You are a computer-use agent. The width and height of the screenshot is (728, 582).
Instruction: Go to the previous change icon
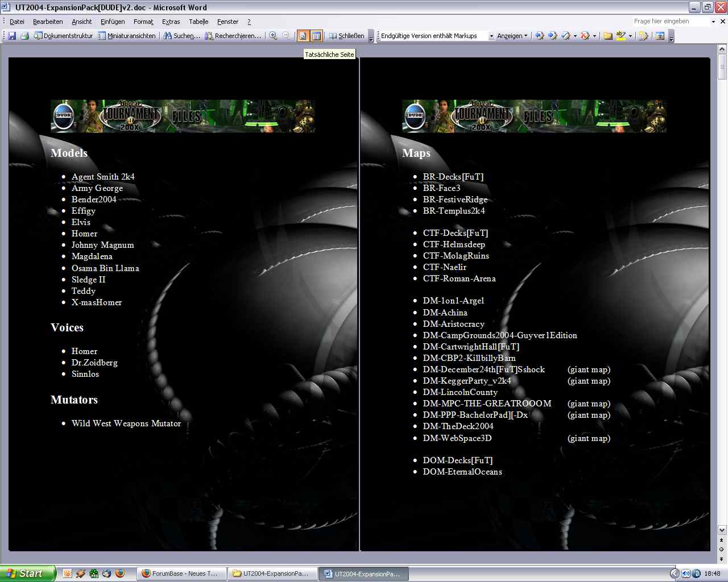[539, 36]
